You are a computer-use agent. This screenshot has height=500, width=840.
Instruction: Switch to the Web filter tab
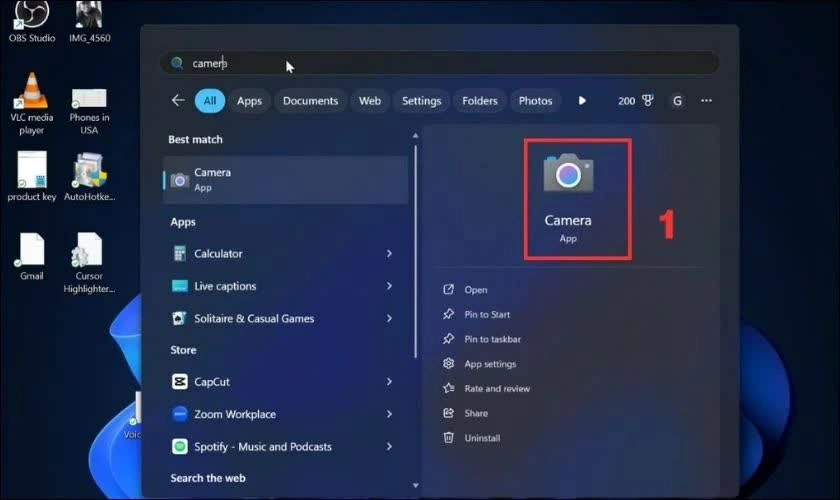(x=370, y=101)
